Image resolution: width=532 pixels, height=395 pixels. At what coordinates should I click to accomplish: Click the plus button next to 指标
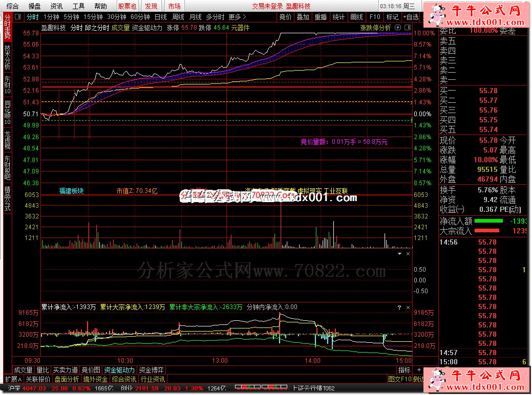pyautogui.click(x=419, y=370)
